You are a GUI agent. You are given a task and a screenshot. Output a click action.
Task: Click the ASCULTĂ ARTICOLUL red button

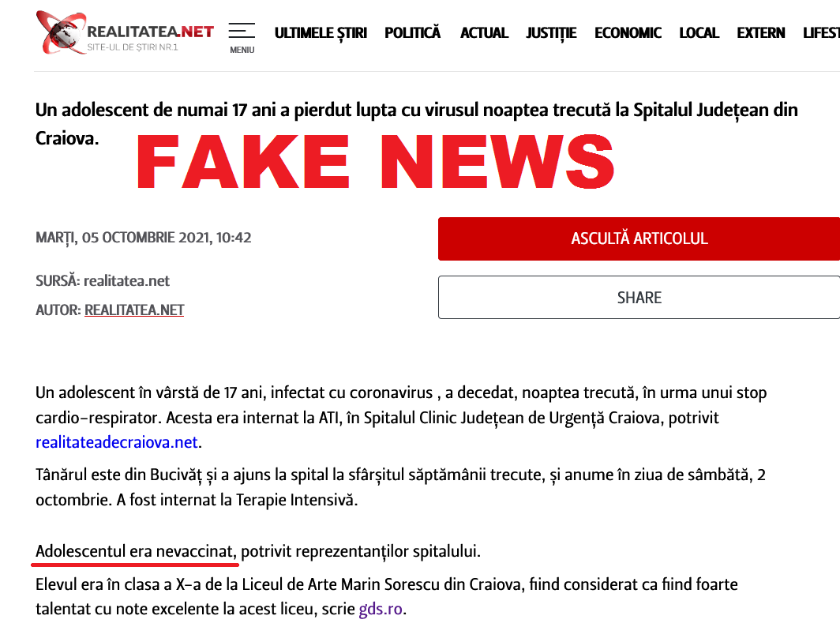639,238
